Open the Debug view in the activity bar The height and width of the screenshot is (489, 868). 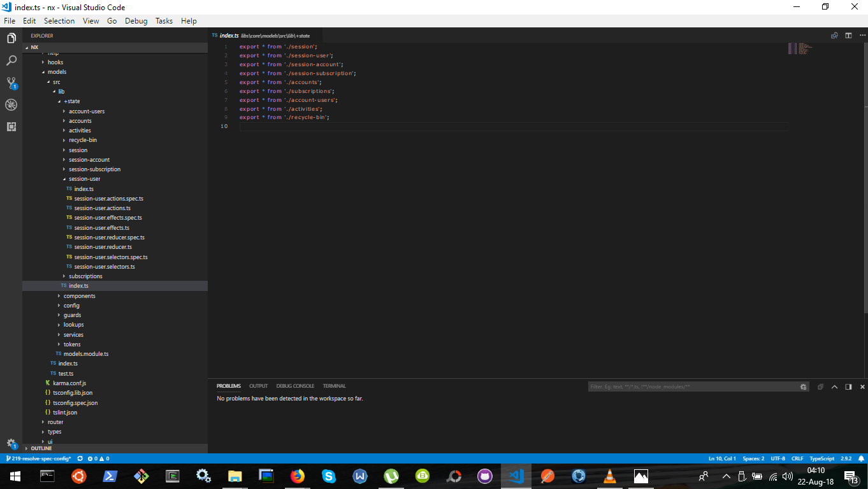11,104
